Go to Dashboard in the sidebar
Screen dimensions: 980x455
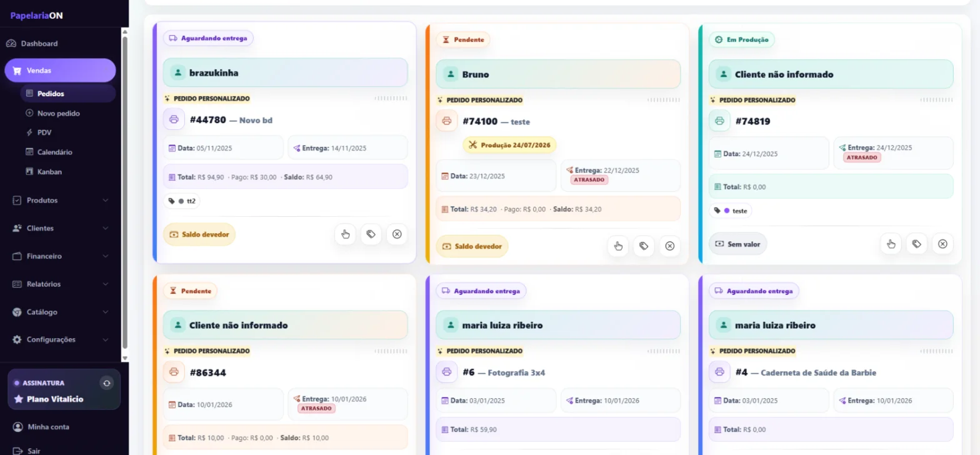pyautogui.click(x=60, y=43)
